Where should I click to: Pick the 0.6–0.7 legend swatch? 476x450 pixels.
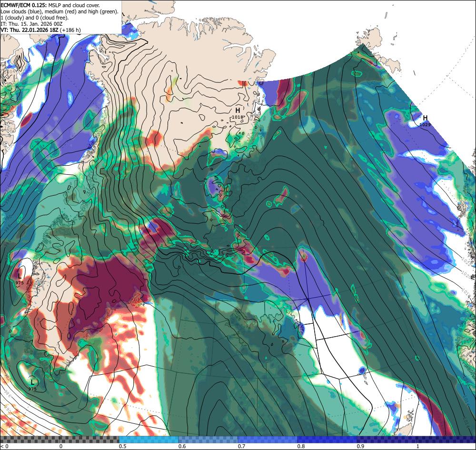click(x=208, y=439)
